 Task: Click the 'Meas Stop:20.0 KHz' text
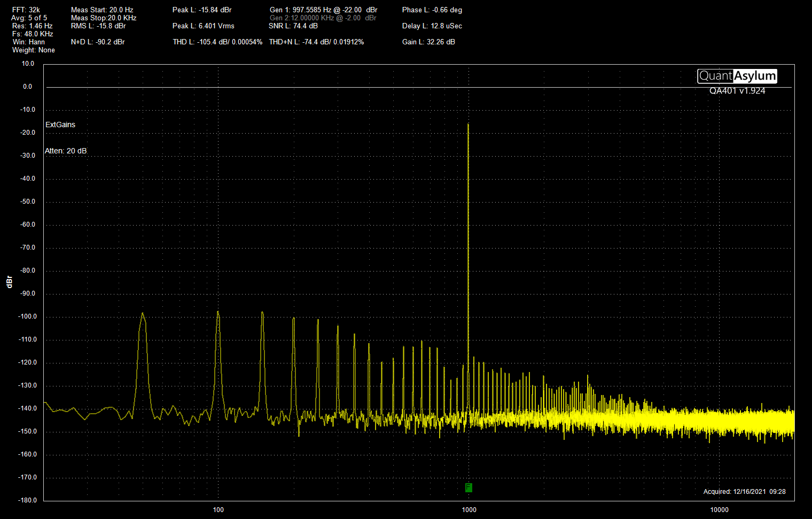(104, 18)
